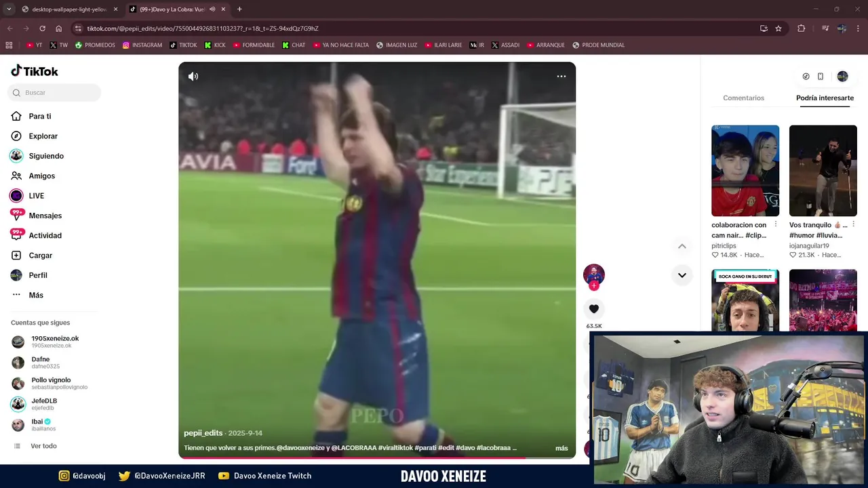Open the ARRANQUE bookmark
Image resolution: width=868 pixels, height=488 pixels.
point(545,45)
